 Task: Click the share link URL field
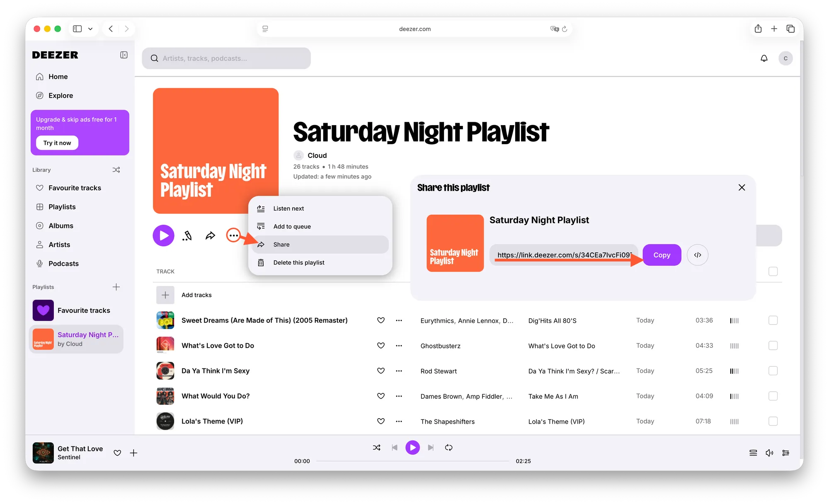click(x=564, y=255)
